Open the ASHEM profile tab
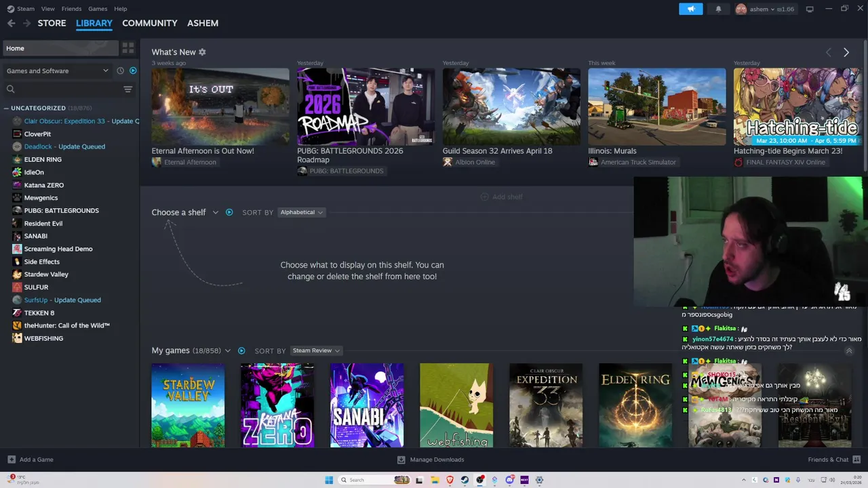 (203, 23)
